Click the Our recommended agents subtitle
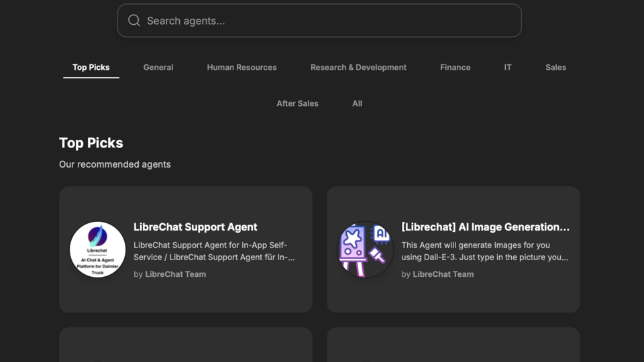Viewport: 644px width, 362px height. point(115,164)
